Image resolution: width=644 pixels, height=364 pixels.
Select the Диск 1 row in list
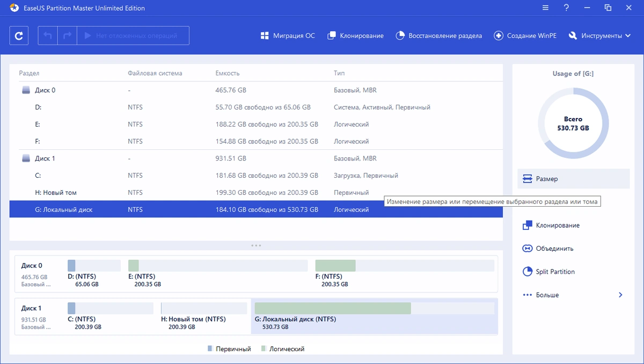point(256,158)
